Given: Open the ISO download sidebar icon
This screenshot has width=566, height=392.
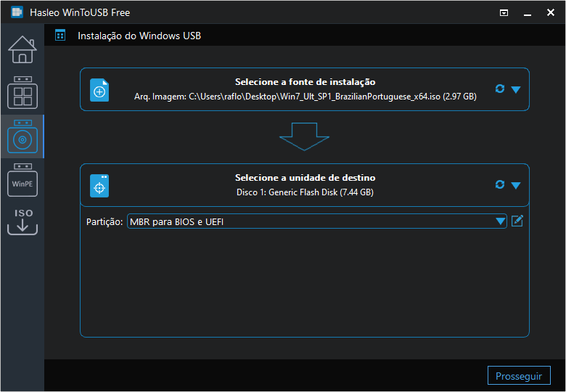Looking at the screenshot, I should tap(22, 221).
